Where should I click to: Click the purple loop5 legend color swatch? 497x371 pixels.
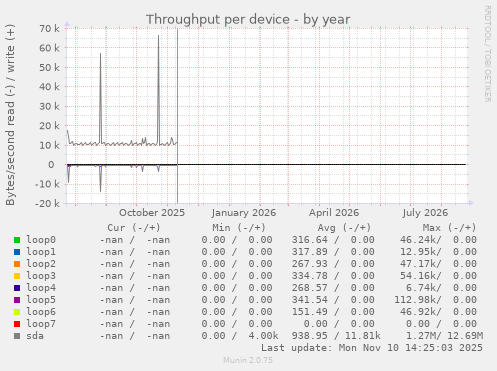17,300
